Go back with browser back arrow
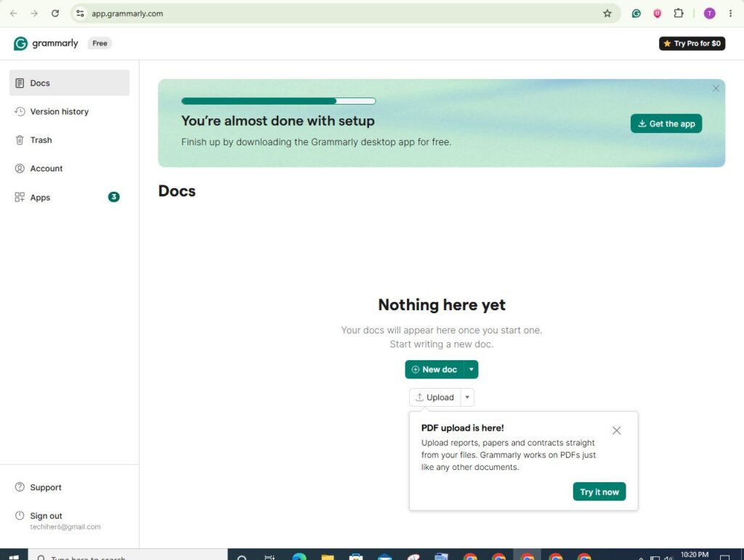The width and height of the screenshot is (744, 560). pos(13,13)
